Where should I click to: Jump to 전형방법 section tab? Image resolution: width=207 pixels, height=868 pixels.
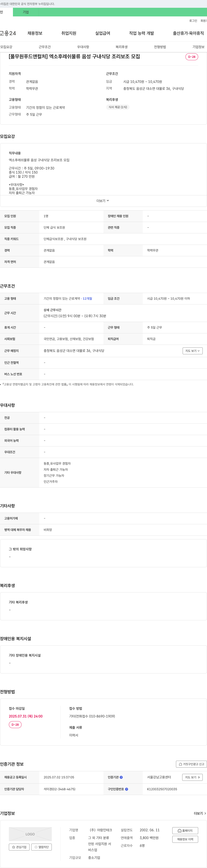[x=160, y=47]
